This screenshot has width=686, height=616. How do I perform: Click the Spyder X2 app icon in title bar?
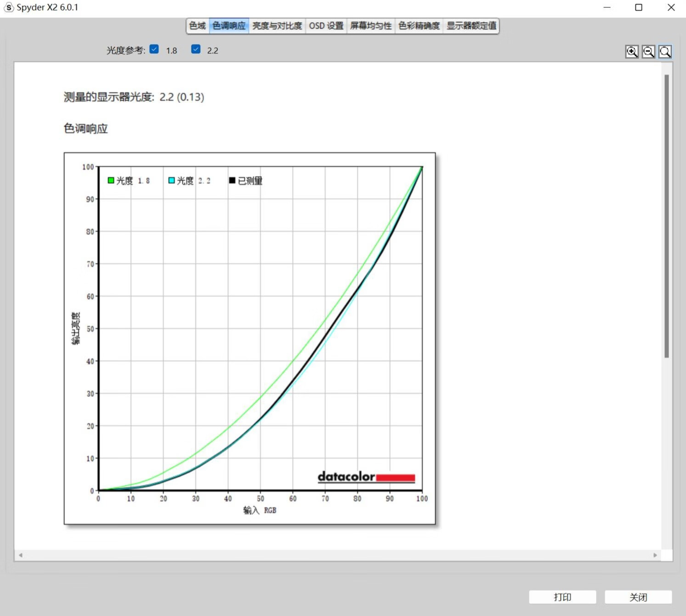(8, 7)
